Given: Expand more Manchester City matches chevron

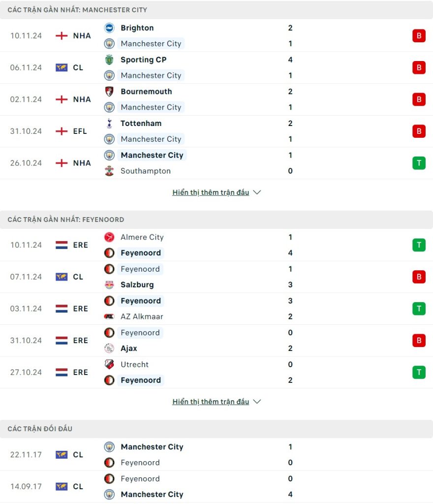Looking at the screenshot, I should 257,192.
